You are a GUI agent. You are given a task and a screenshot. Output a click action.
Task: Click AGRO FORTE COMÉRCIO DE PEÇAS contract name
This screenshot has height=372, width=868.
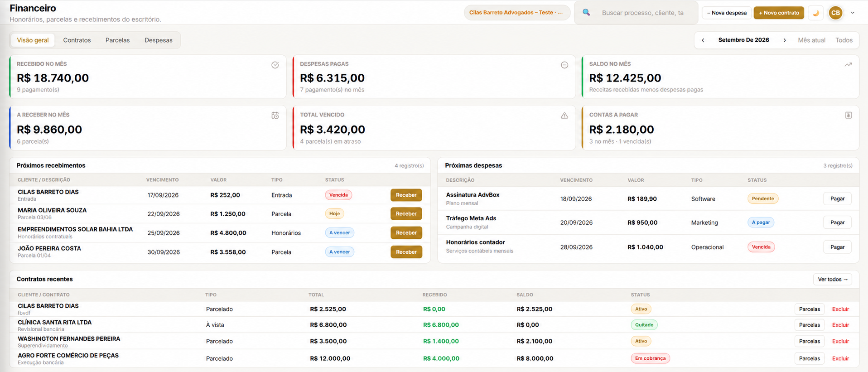[x=68, y=356]
